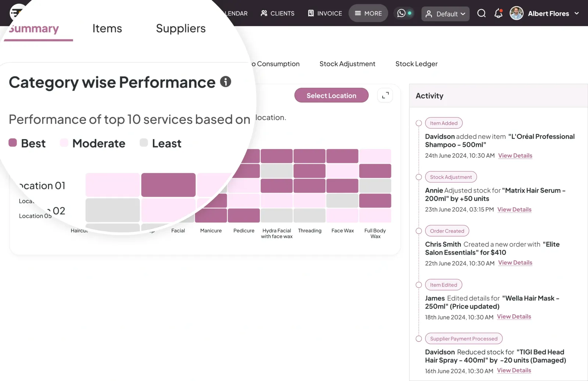
Task: Switch to the Items tab
Action: point(107,29)
